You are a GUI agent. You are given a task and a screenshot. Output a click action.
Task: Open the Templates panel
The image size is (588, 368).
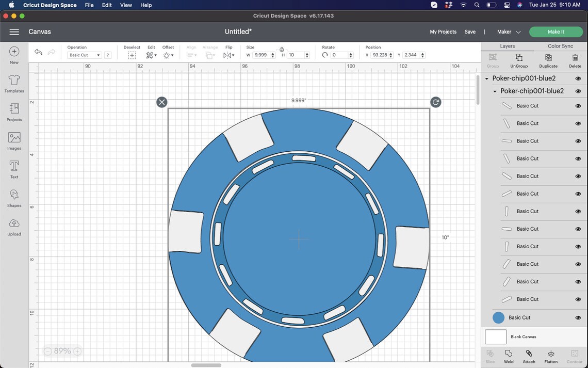pyautogui.click(x=14, y=84)
